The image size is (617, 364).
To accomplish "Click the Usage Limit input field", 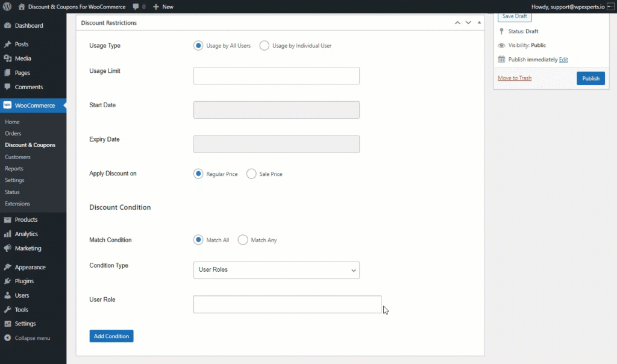I will click(276, 75).
